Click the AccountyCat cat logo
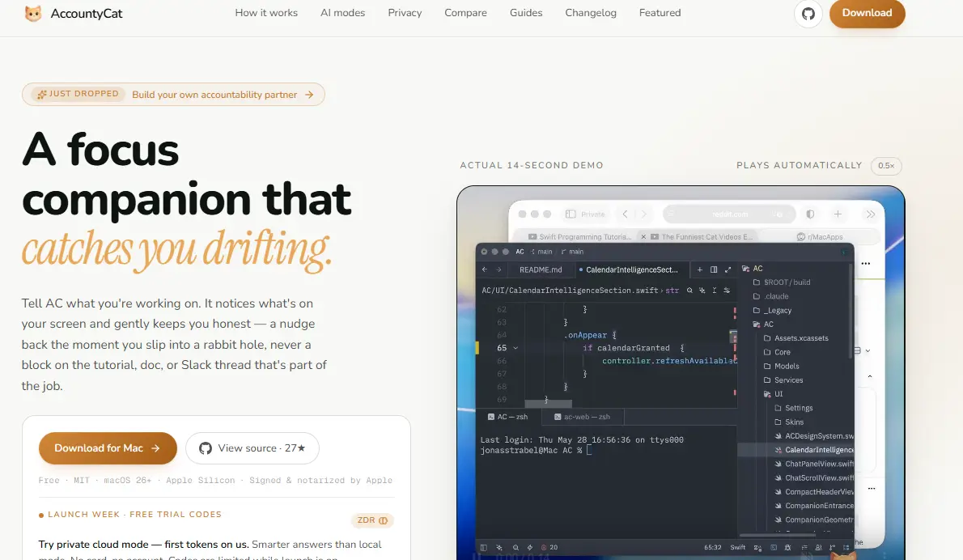Viewport: 963px width, 560px height. click(x=33, y=13)
